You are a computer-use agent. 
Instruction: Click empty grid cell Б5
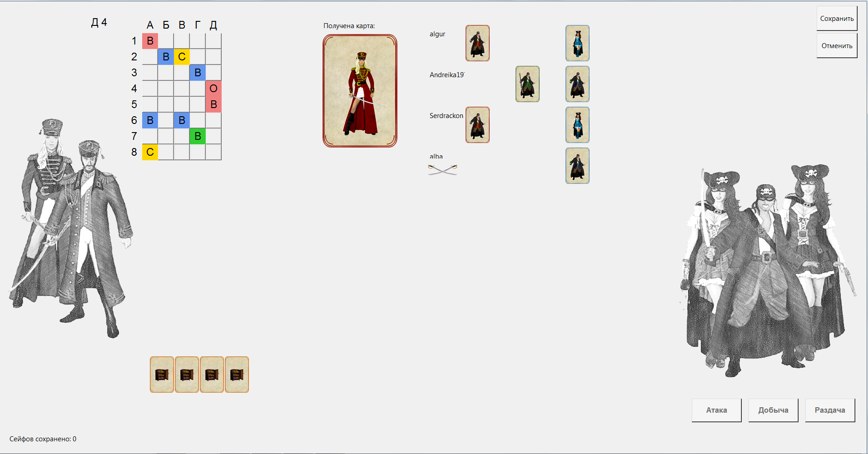point(166,104)
